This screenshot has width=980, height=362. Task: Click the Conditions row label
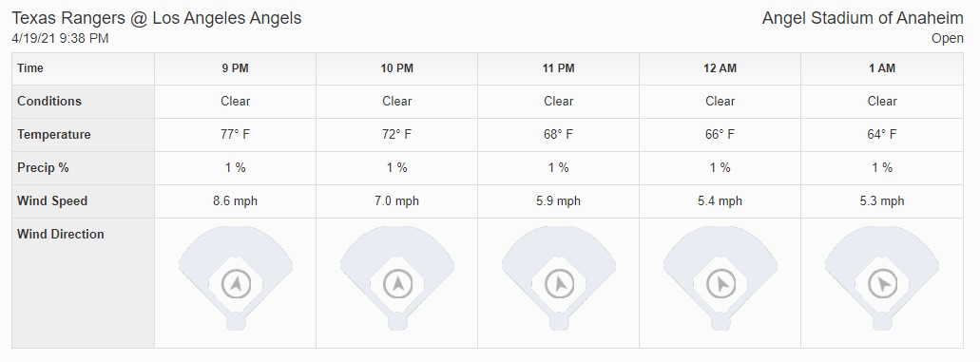[x=49, y=102]
